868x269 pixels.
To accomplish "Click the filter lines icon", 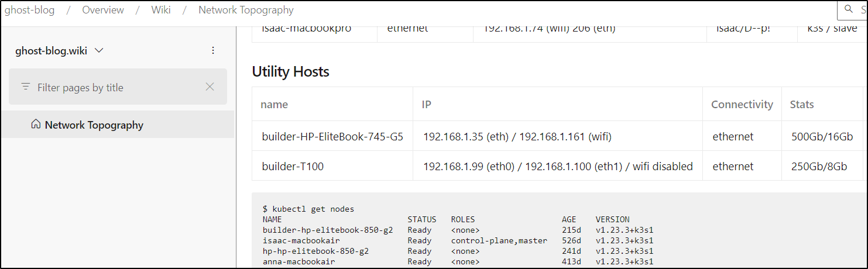I will [25, 87].
